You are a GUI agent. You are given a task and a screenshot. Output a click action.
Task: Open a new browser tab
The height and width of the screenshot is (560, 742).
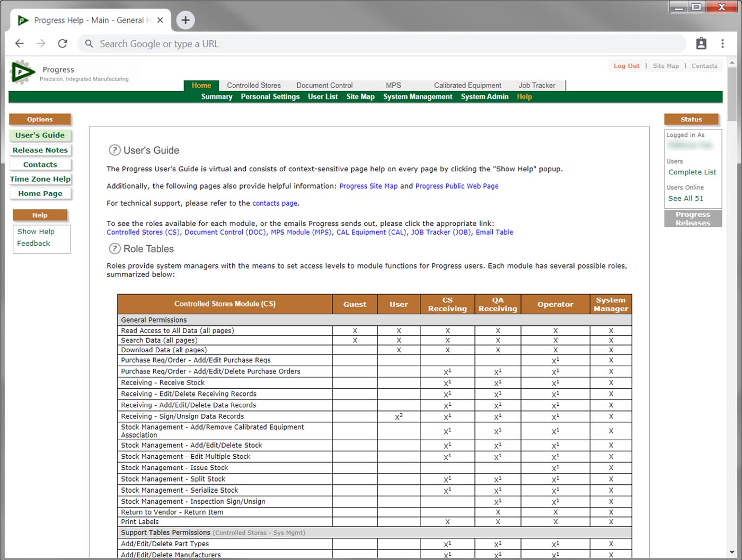pos(185,20)
